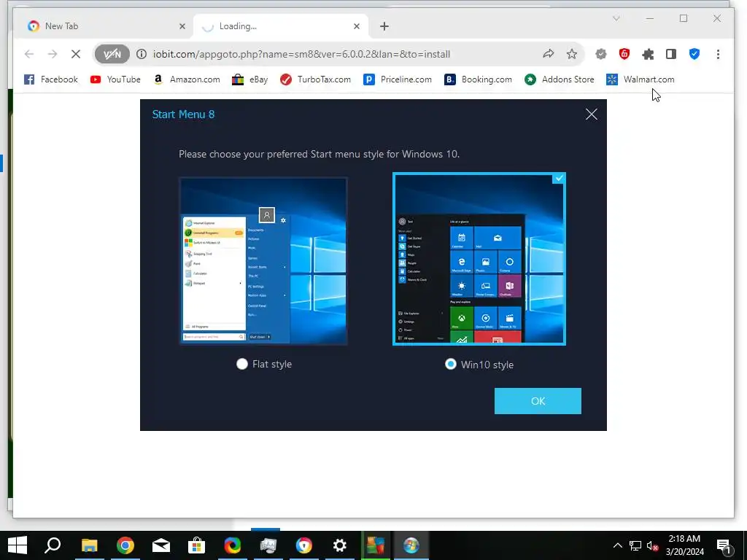Go forward to next page

pos(53,54)
